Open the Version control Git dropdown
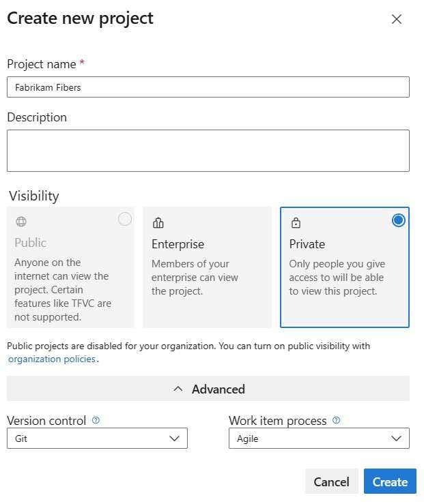Image resolution: width=424 pixels, height=504 pixels. pyautogui.click(x=97, y=439)
